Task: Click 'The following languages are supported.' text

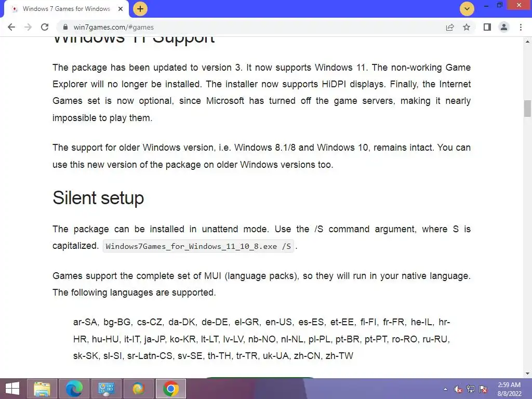Action: pos(134,292)
